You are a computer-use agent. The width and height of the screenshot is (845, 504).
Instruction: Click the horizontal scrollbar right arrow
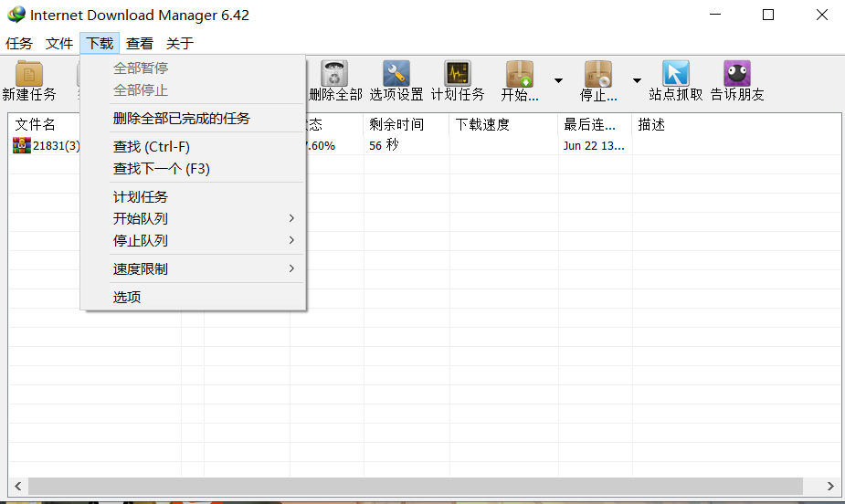[x=829, y=486]
